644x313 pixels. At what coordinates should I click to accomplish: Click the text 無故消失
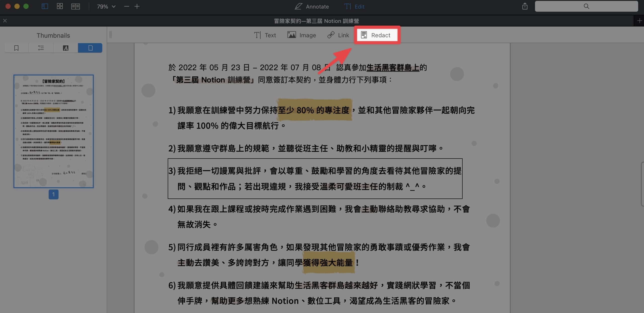tap(197, 224)
